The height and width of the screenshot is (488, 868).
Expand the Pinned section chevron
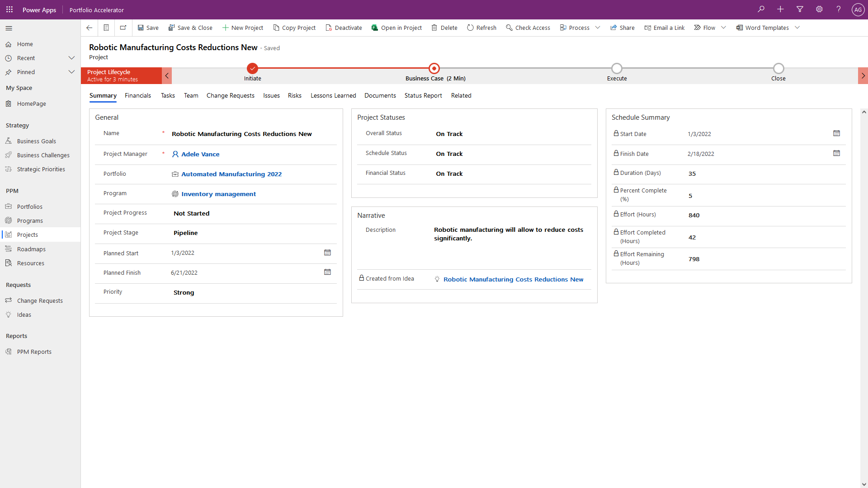pos(71,72)
